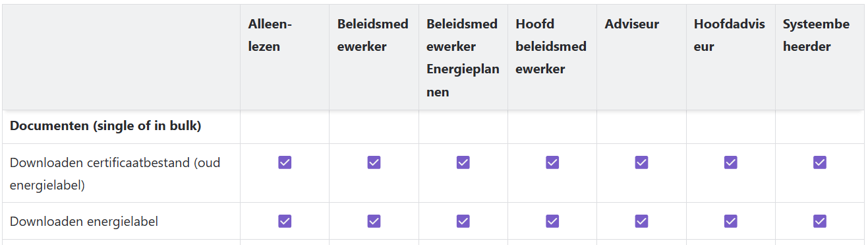
Task: Uncheck Hoofd beleidsmedewerker for Downloaden certificaatbestand
Action: (x=552, y=162)
